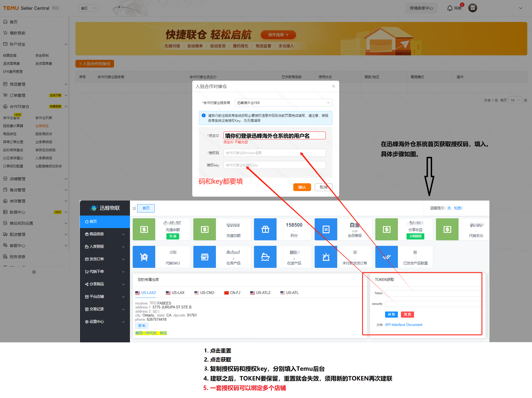Viewport: 532px width, 398px height.
Task: Expand 发货订单 in 迅蜂物联 sidebar
Action: click(x=105, y=259)
